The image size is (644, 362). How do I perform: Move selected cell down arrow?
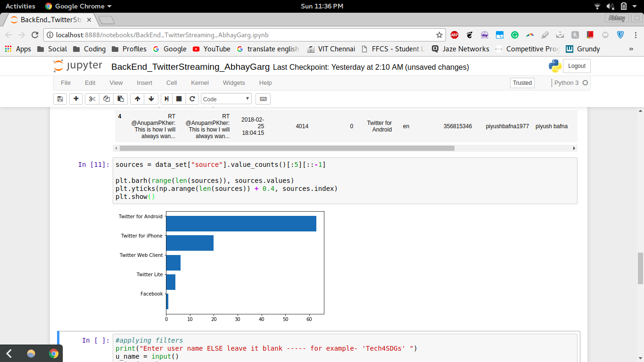(x=151, y=99)
